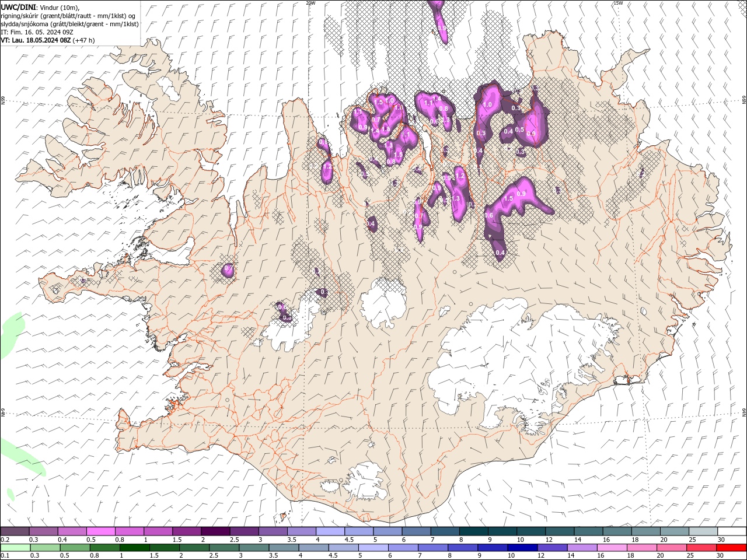Click the '0.1' label in the rain legend
The image size is (747, 560).
5,556
